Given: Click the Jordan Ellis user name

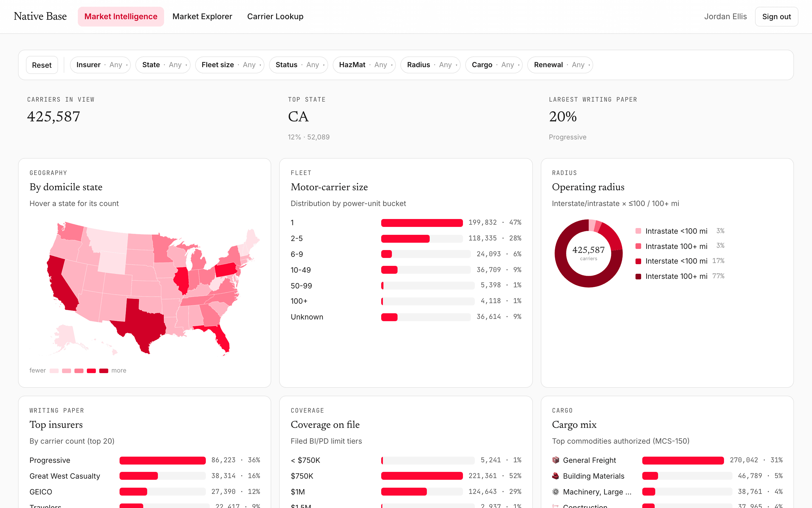Looking at the screenshot, I should (725, 16).
